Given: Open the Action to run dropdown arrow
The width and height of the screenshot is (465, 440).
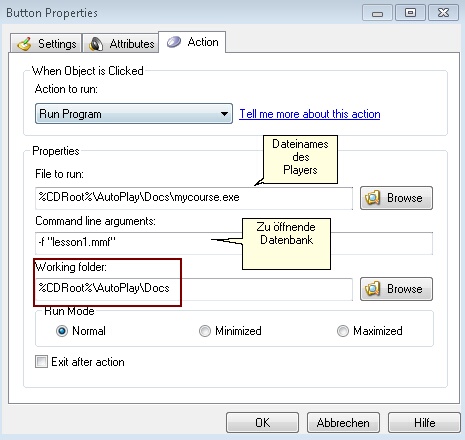Looking at the screenshot, I should point(224,114).
